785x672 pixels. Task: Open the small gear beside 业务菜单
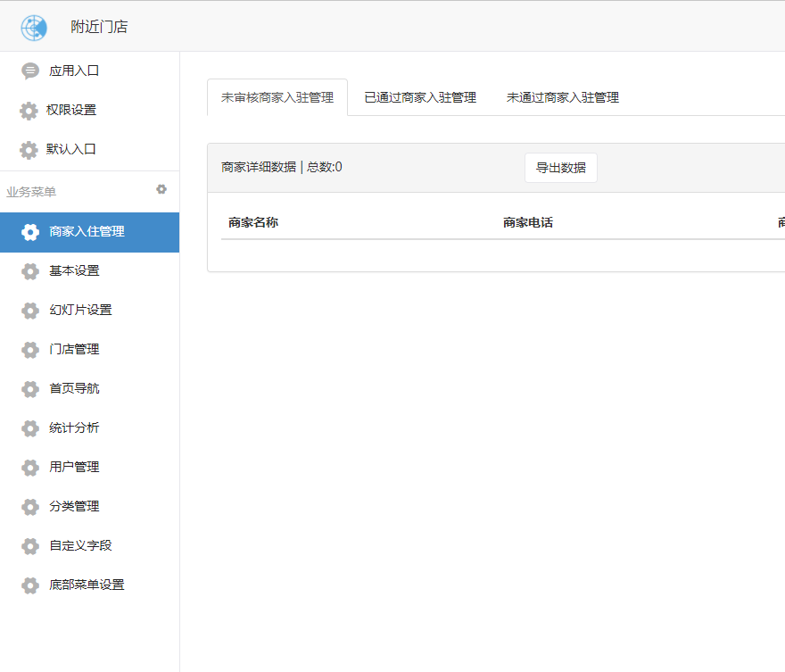pyautogui.click(x=161, y=189)
